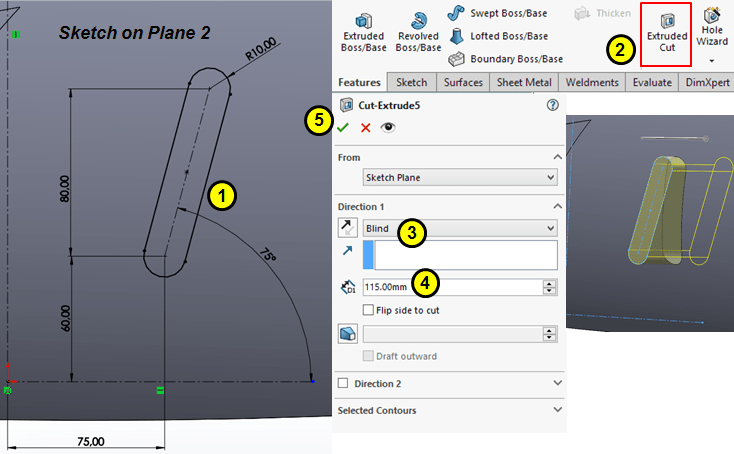
Task: Open the Hole Wizard tool
Action: 712,32
